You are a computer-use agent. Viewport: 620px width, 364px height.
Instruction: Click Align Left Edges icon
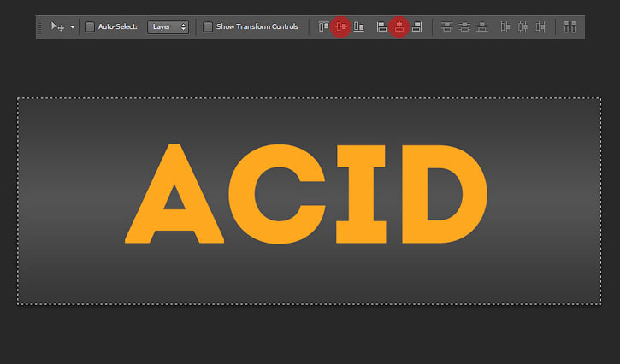click(381, 26)
